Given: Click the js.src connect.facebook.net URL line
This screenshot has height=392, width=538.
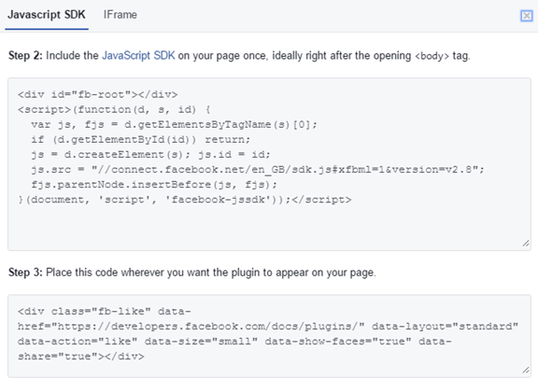Looking at the screenshot, I should [x=258, y=170].
